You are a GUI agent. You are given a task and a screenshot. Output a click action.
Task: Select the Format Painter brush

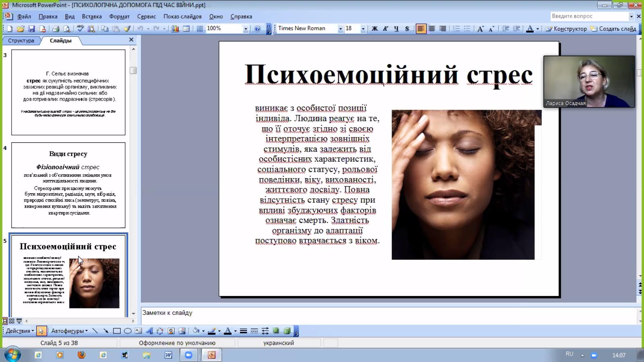pos(127,29)
